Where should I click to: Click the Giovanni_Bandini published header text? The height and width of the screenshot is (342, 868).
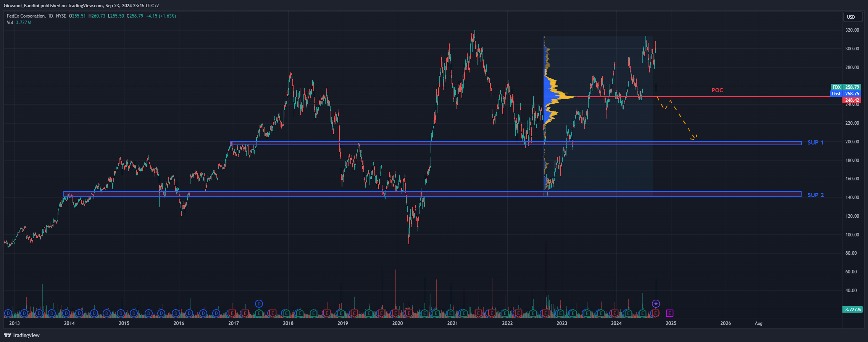(81, 6)
